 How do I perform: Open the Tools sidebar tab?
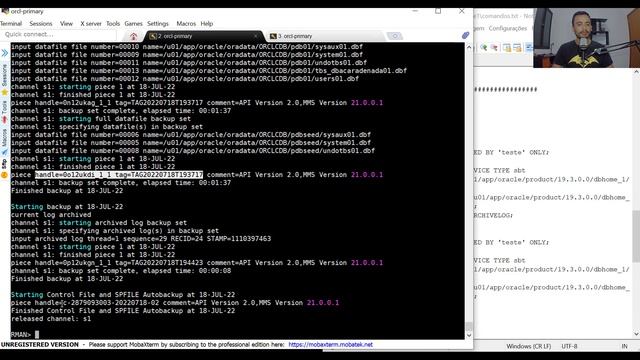pyautogui.click(x=4, y=111)
